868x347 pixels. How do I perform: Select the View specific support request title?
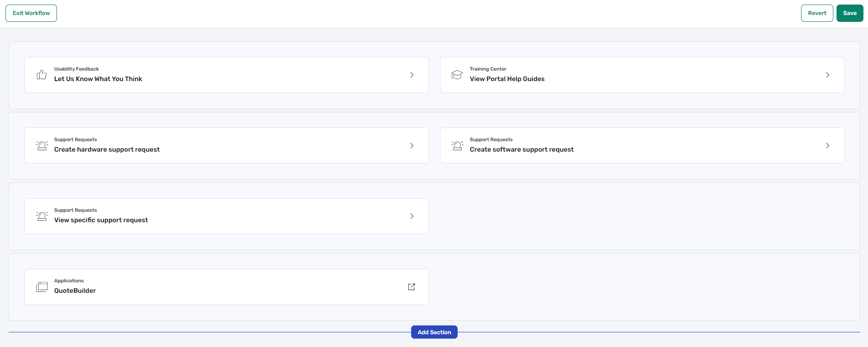coord(101,220)
